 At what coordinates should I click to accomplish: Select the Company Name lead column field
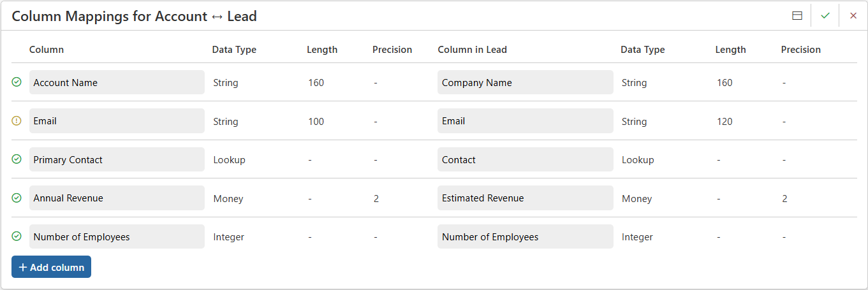[525, 82]
